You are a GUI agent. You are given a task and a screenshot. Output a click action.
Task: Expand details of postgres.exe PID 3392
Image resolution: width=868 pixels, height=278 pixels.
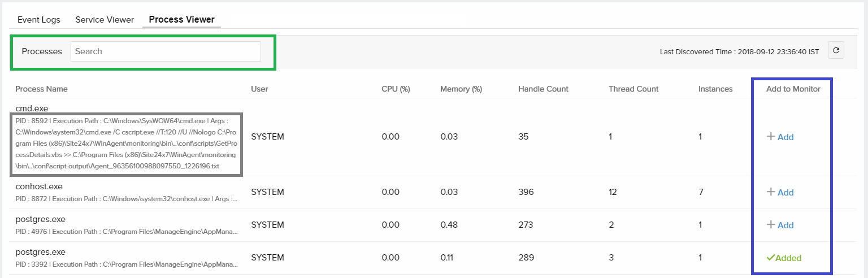tap(126, 264)
